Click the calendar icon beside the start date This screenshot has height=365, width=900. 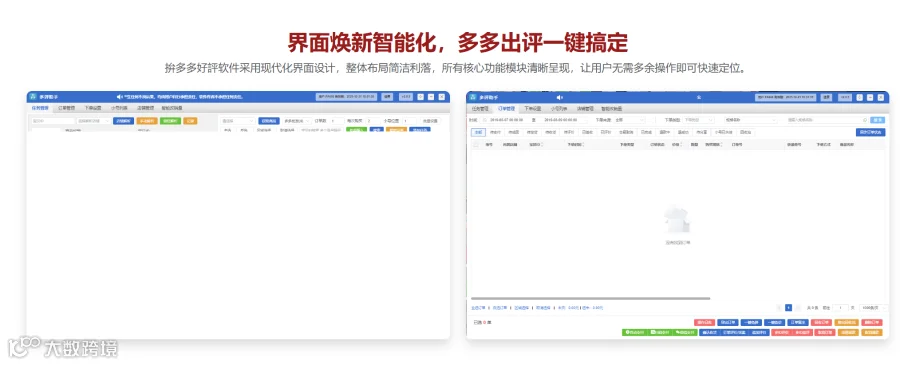pos(484,120)
